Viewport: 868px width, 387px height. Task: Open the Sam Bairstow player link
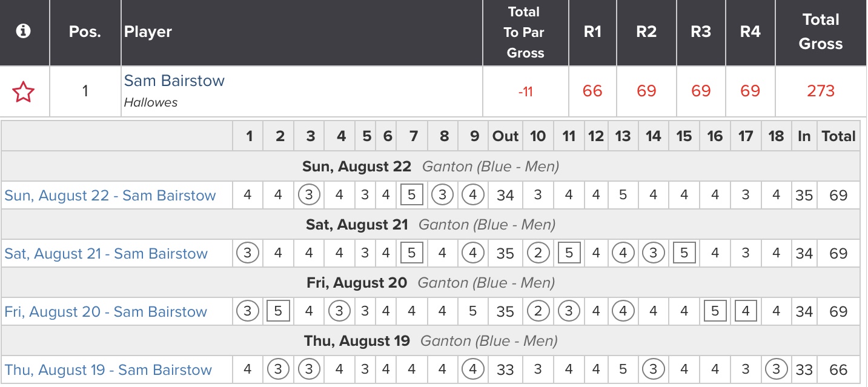click(x=174, y=81)
